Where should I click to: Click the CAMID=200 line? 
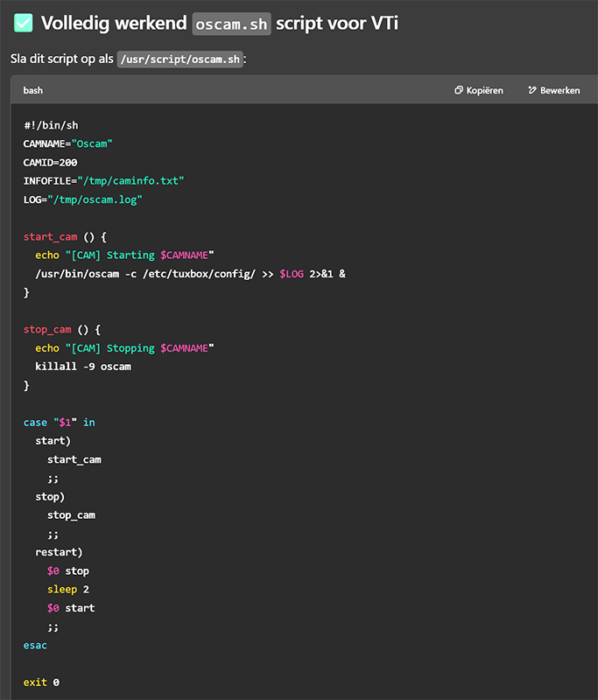click(51, 162)
